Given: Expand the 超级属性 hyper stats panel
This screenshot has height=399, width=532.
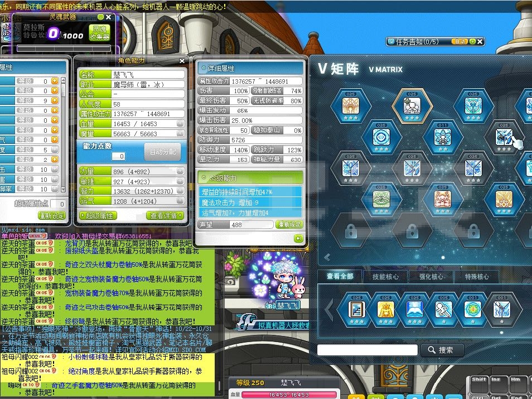Looking at the screenshot, I should (98, 215).
